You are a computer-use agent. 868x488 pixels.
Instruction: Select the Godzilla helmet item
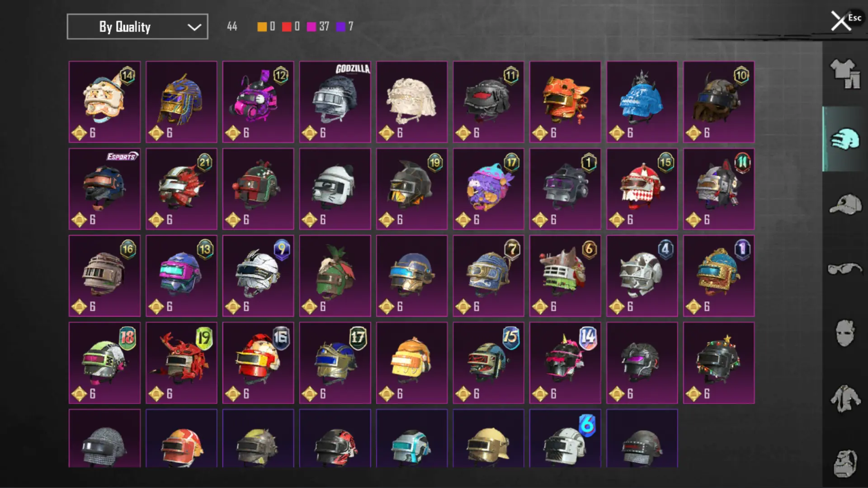pyautogui.click(x=335, y=102)
